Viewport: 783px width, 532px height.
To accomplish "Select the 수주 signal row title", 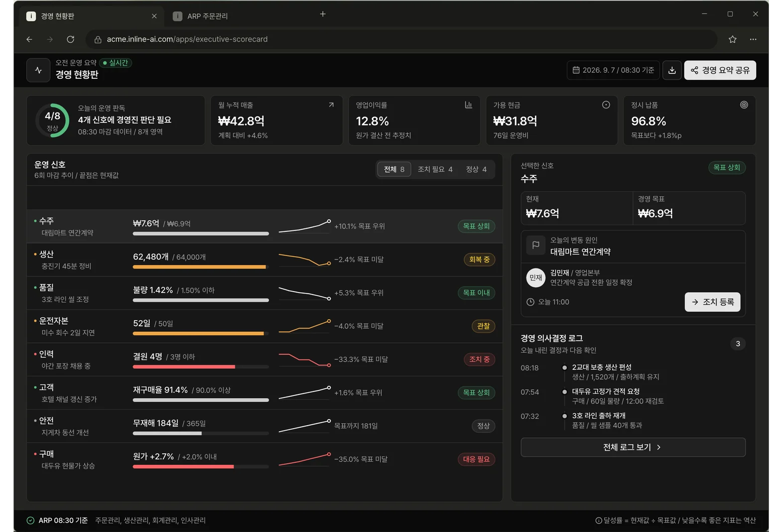I will [x=47, y=221].
